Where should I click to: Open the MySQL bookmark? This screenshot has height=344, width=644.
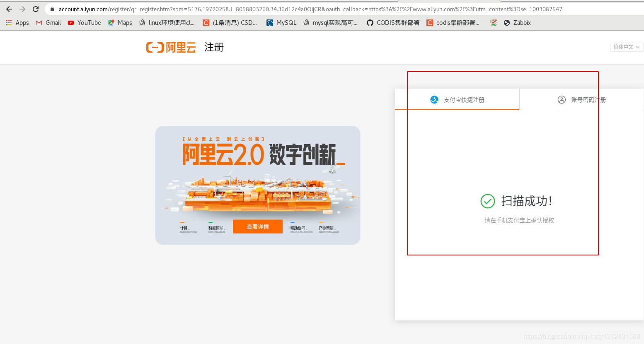pos(281,23)
